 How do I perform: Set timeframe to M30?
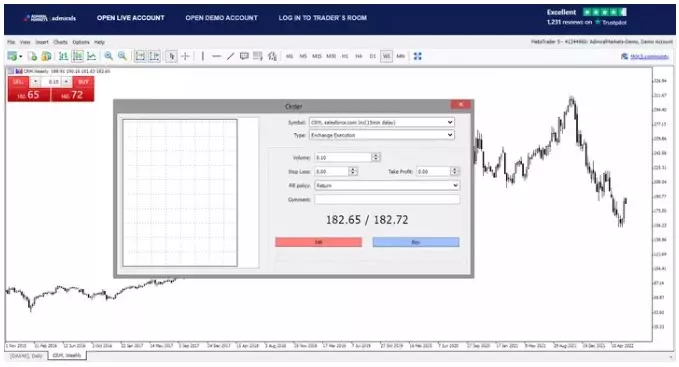click(x=331, y=56)
